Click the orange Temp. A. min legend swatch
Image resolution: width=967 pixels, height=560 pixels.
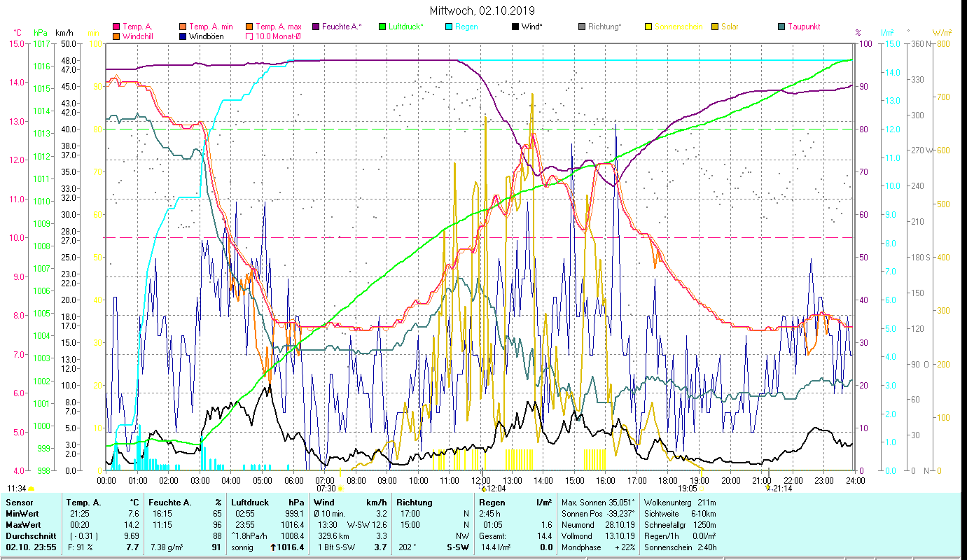click(x=183, y=27)
